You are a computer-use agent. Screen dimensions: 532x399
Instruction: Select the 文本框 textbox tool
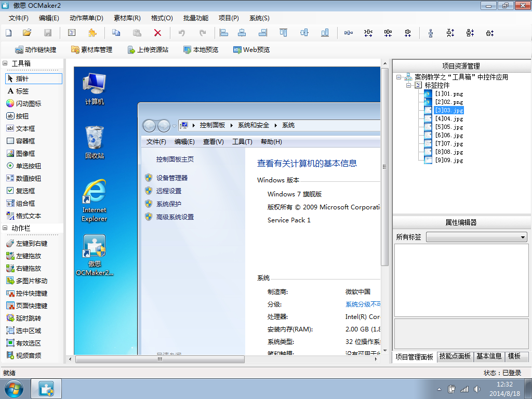21,129
